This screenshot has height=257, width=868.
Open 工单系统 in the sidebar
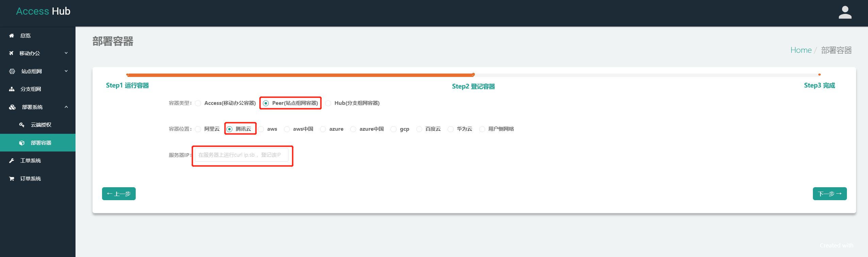(38, 160)
